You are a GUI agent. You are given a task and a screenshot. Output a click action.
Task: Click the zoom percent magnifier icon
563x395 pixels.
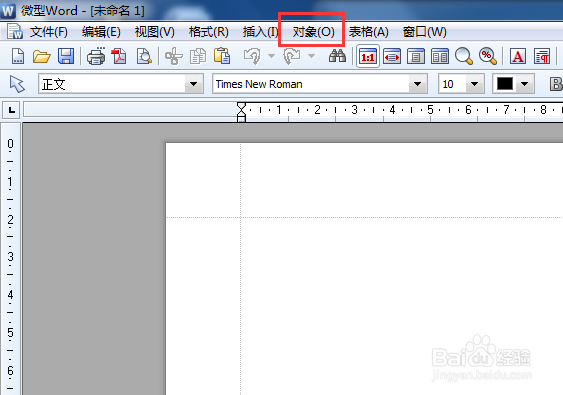pos(488,56)
